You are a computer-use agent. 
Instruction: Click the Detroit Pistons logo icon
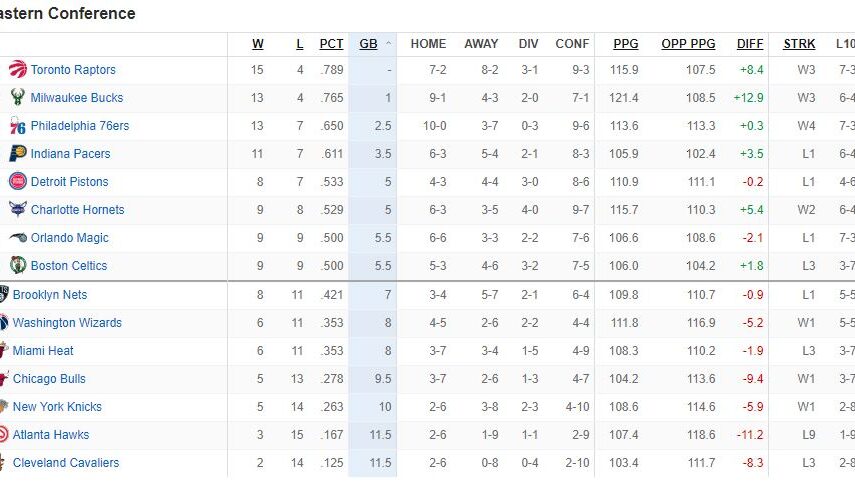pyautogui.click(x=18, y=182)
